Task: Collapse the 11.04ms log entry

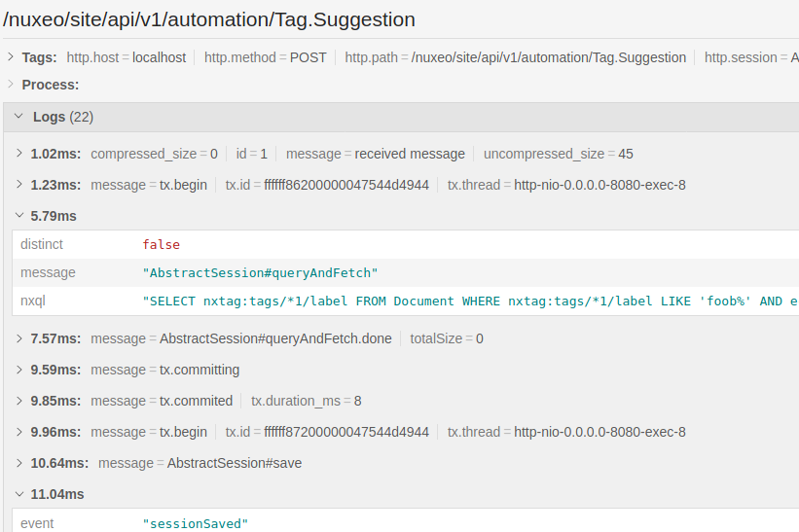Action: tap(19, 494)
